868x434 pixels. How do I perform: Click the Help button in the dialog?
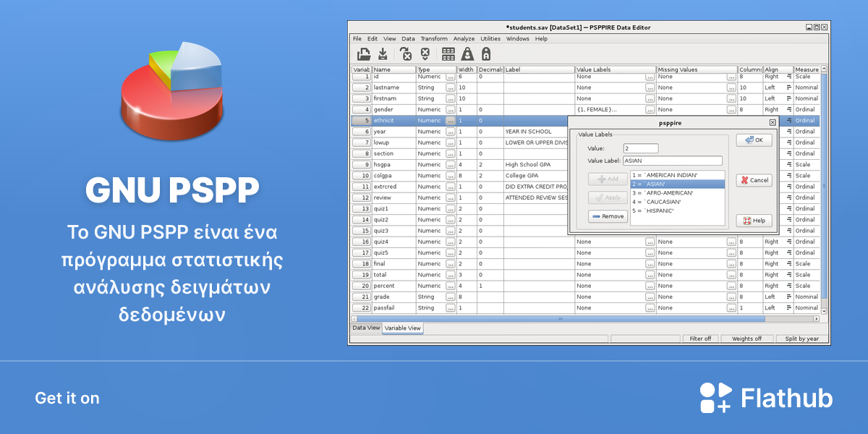tap(754, 221)
